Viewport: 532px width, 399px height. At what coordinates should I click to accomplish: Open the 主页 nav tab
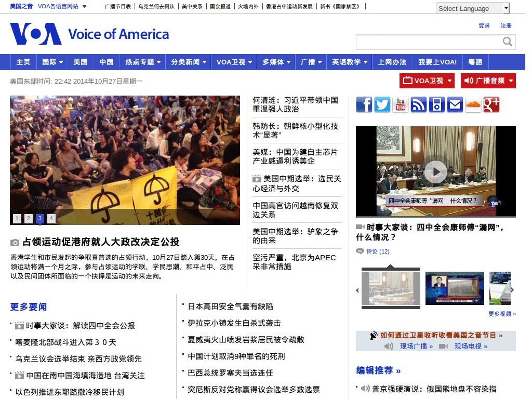(23, 62)
